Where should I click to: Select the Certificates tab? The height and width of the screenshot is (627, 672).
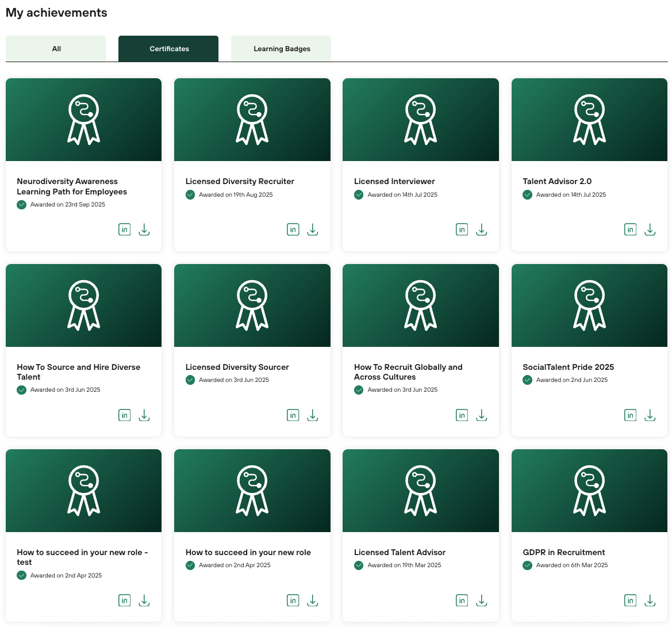coord(169,49)
